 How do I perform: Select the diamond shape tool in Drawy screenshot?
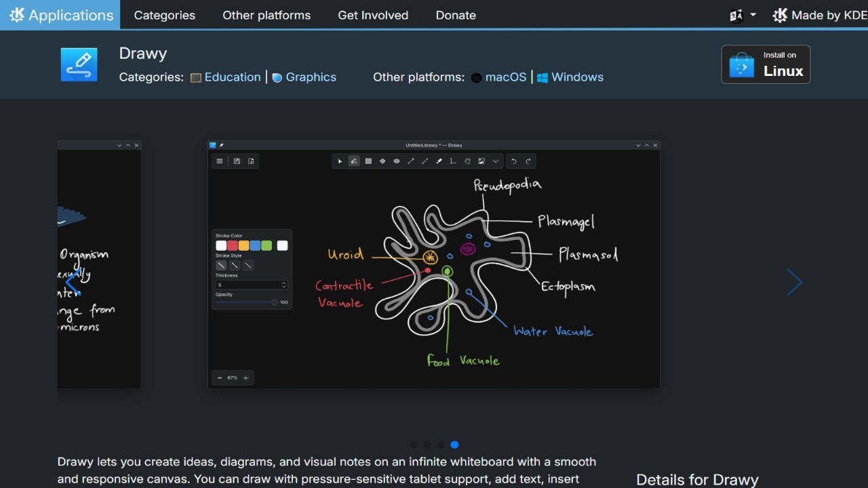click(x=382, y=161)
